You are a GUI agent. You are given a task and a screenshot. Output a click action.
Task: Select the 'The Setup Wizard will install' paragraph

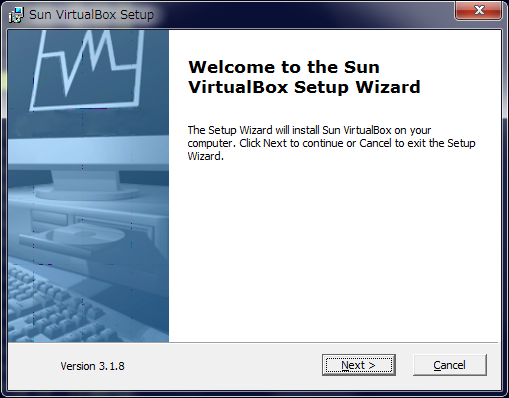(x=331, y=143)
